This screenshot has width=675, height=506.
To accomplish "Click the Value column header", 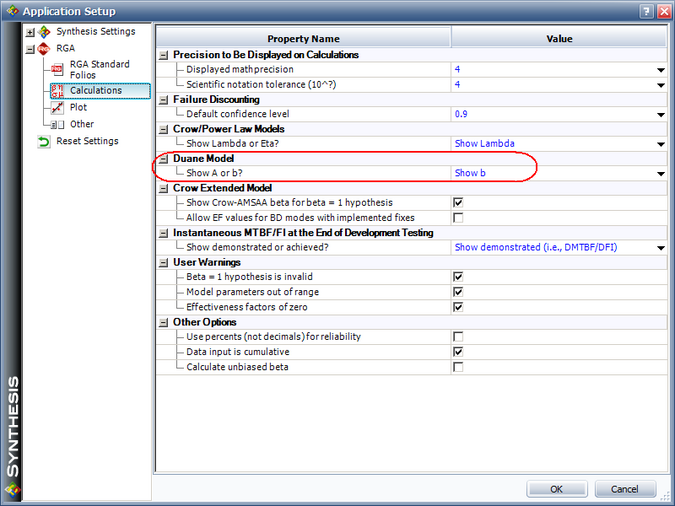I will click(x=559, y=39).
